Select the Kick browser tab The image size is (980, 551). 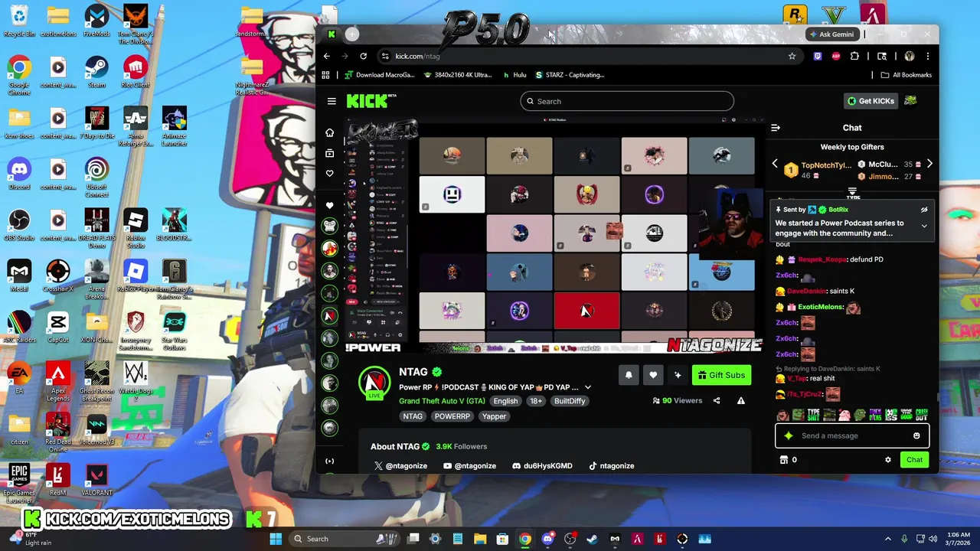[x=332, y=34]
